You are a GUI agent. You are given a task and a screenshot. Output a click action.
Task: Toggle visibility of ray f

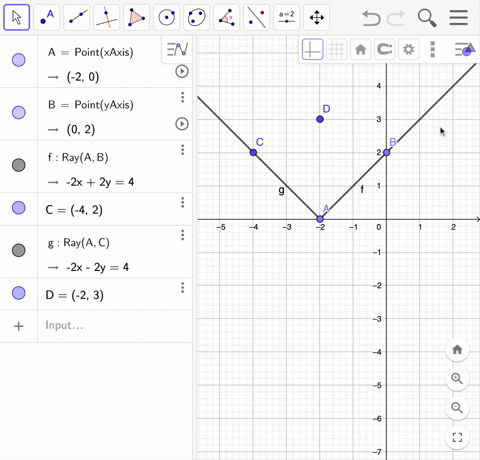point(19,165)
